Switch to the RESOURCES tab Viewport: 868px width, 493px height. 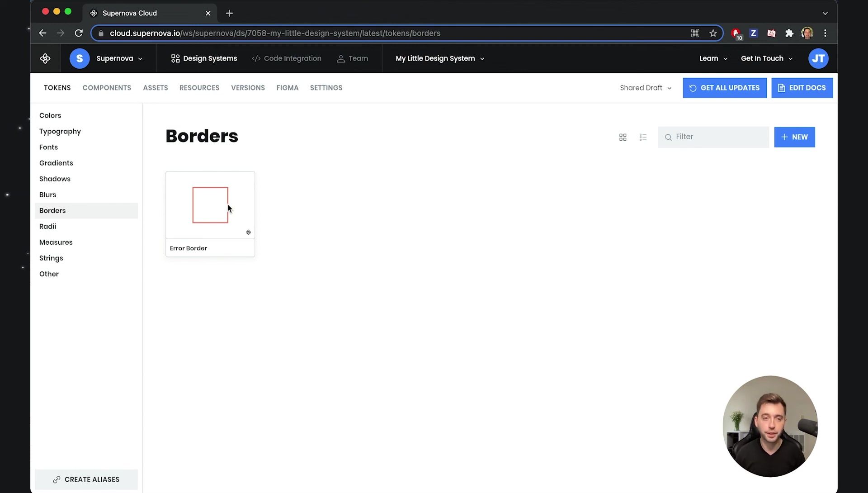[199, 88]
